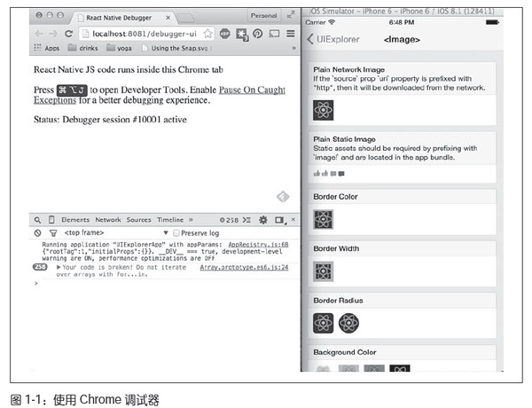Open the AppRegistry.js:68 source link
The width and height of the screenshot is (532, 408).
pos(258,245)
